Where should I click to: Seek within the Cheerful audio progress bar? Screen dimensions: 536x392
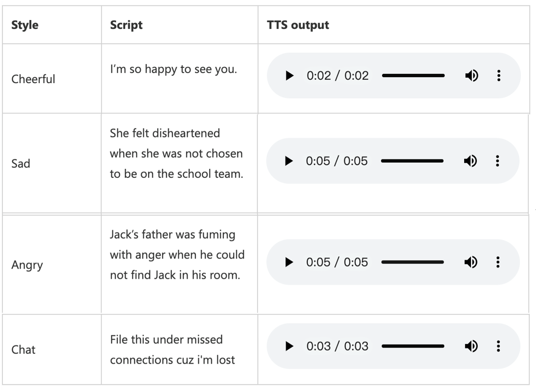pos(413,76)
